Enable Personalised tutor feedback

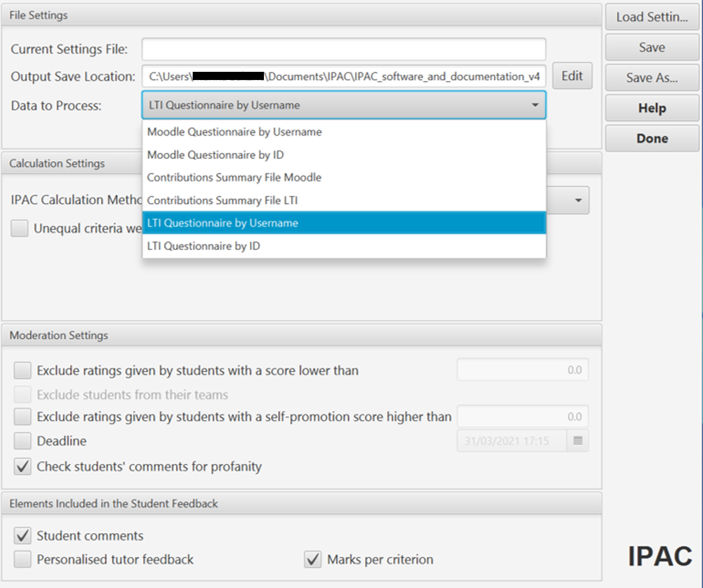pyautogui.click(x=22, y=559)
